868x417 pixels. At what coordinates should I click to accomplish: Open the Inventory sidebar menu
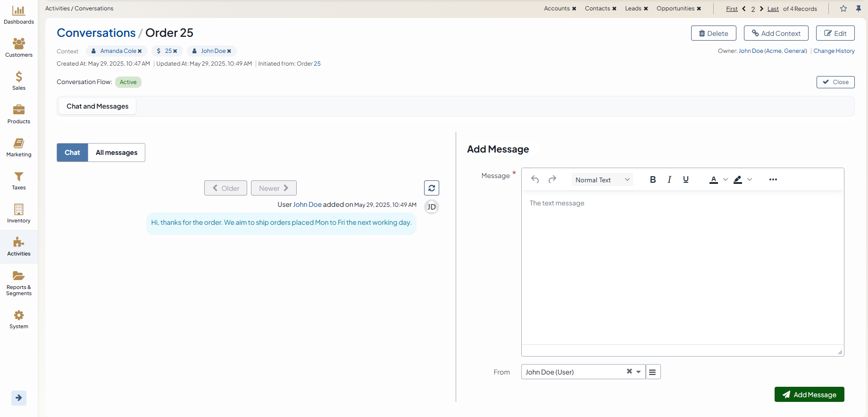coord(19,213)
